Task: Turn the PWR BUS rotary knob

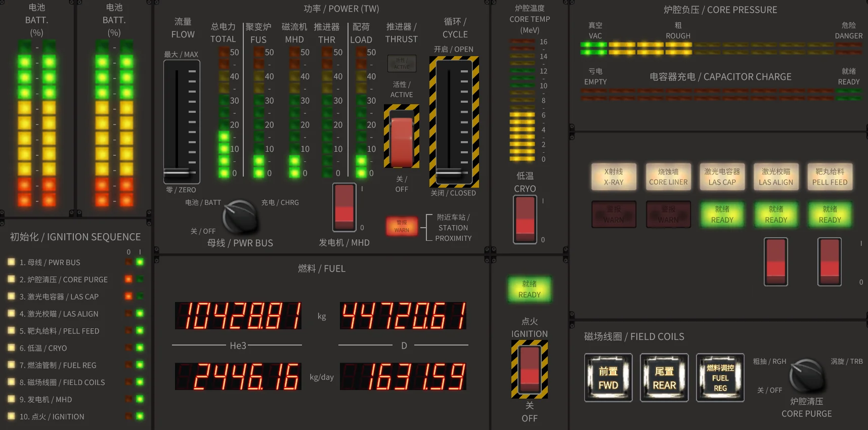Action: [240, 216]
